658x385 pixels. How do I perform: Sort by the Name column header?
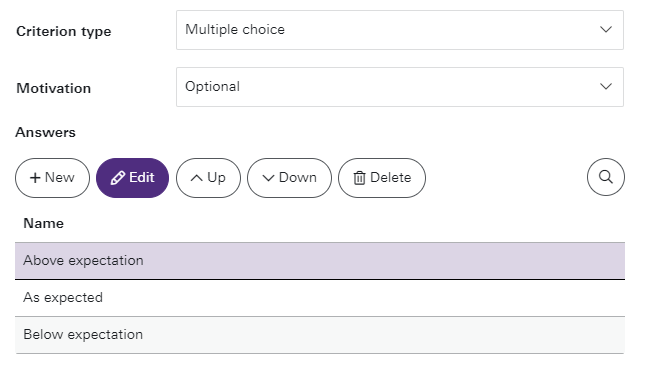(x=44, y=223)
